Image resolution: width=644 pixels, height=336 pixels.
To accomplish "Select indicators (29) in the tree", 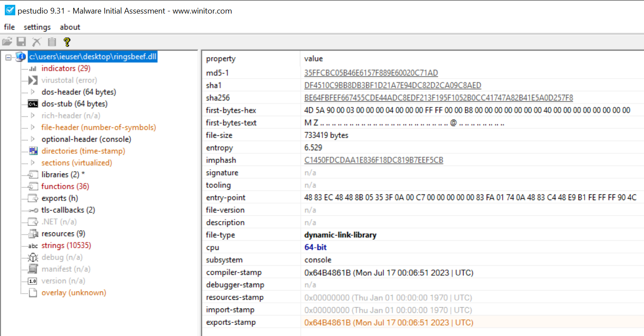I will pyautogui.click(x=66, y=69).
